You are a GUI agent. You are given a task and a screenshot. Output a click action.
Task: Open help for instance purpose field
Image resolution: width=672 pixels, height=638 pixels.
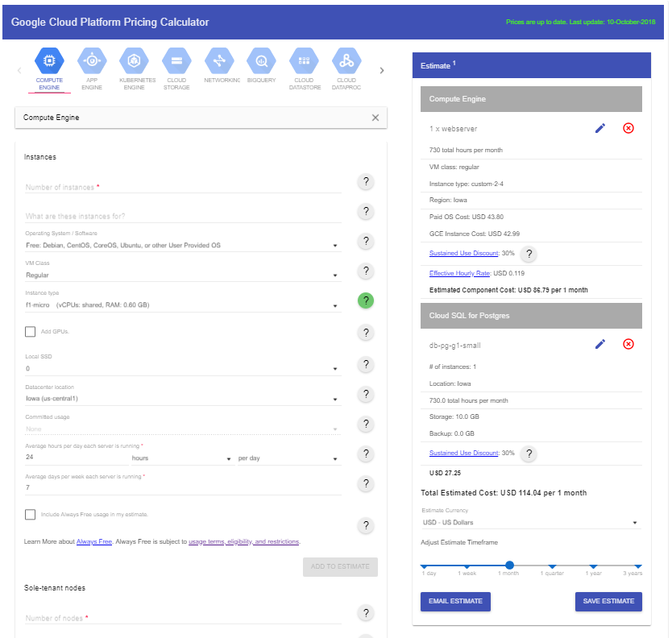click(x=366, y=211)
